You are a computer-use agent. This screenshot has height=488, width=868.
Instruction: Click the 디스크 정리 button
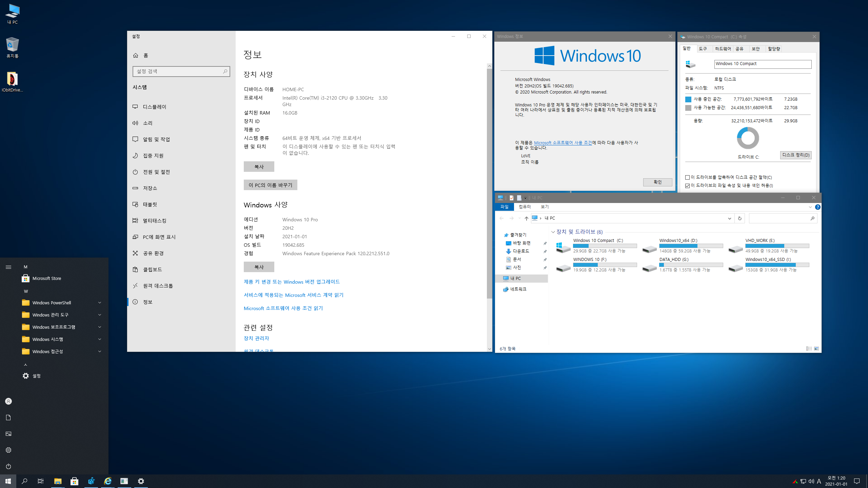click(795, 155)
